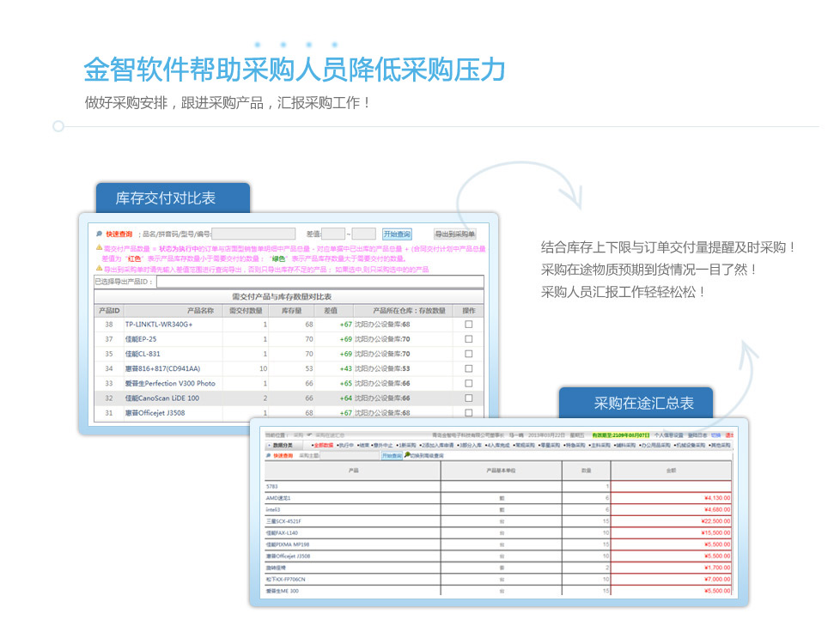Click 开始查询 in the inventory comparison panel

point(397,234)
